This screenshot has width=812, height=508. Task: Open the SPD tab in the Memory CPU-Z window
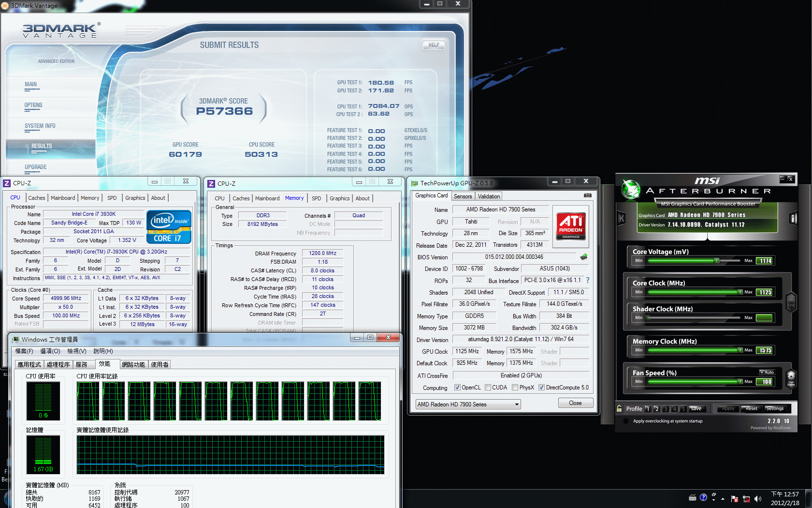tap(317, 198)
